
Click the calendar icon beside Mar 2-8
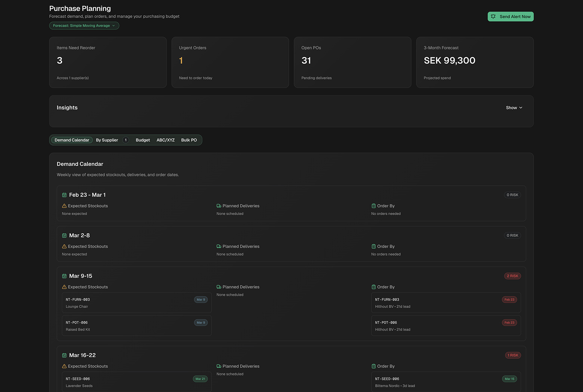[x=64, y=235]
